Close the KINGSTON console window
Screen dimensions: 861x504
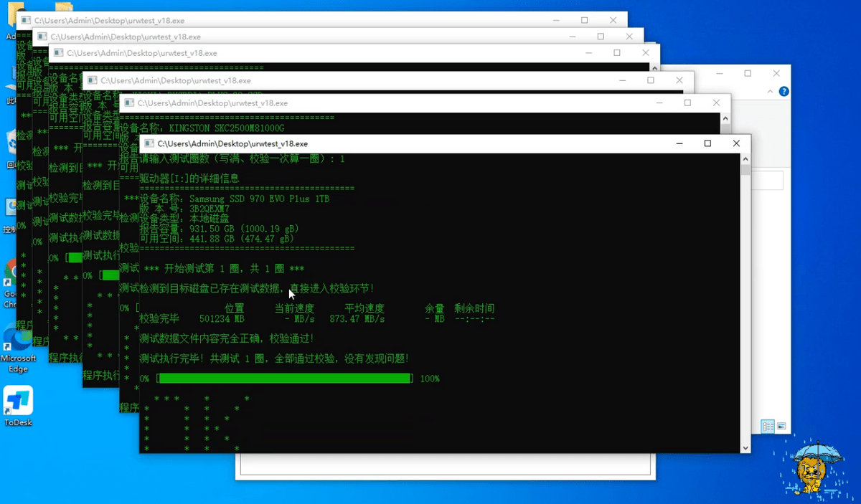click(x=716, y=103)
